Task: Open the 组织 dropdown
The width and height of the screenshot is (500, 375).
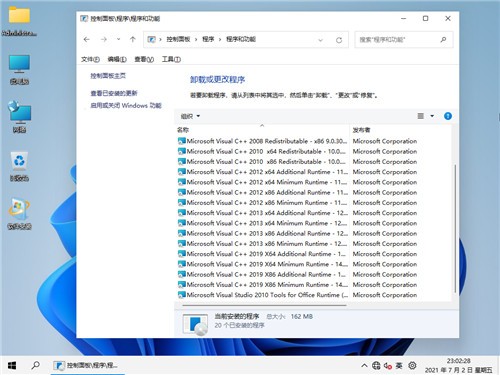Action: [x=190, y=116]
